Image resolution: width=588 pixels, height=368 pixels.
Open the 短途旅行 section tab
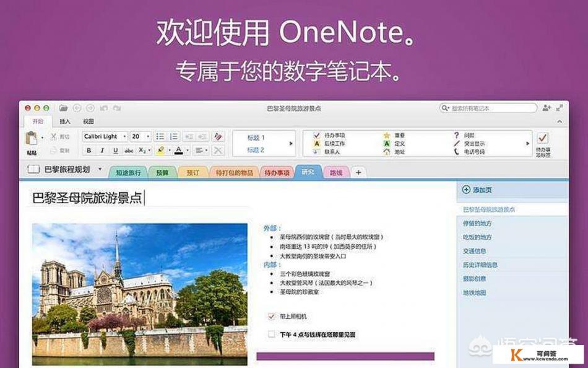click(x=128, y=173)
